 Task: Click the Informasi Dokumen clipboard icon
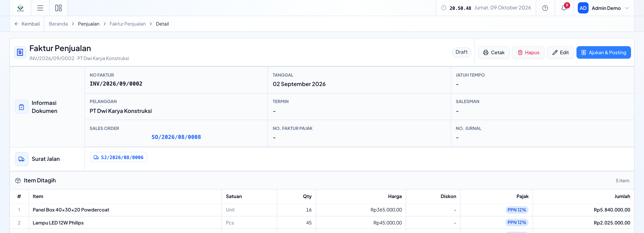click(21, 107)
